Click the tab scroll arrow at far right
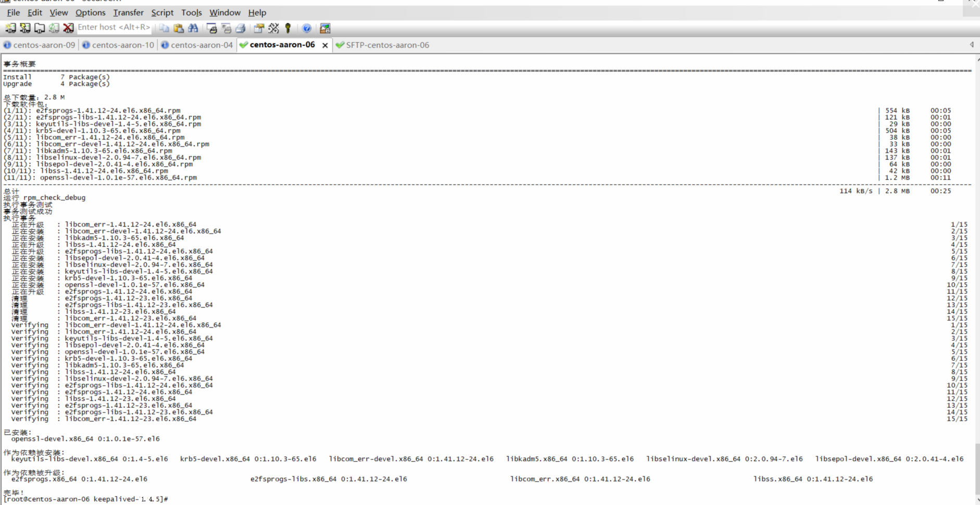Screen dimensions: 980x505 point(972,45)
